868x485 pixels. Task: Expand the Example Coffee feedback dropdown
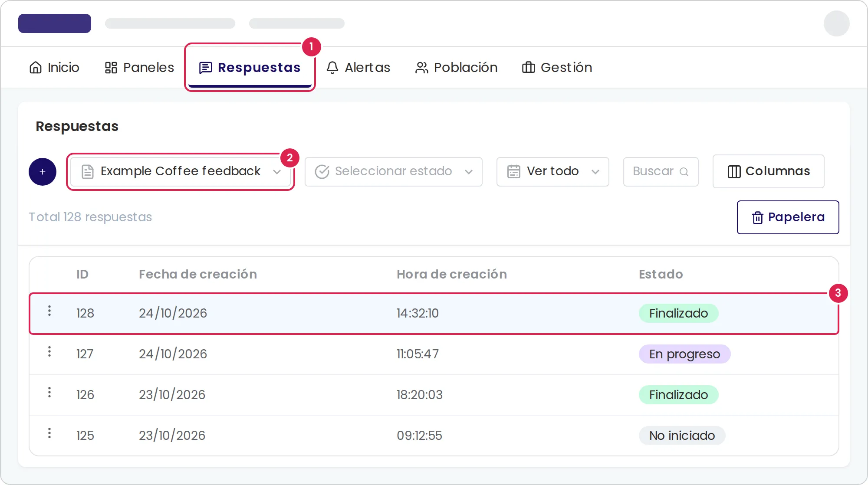(181, 172)
